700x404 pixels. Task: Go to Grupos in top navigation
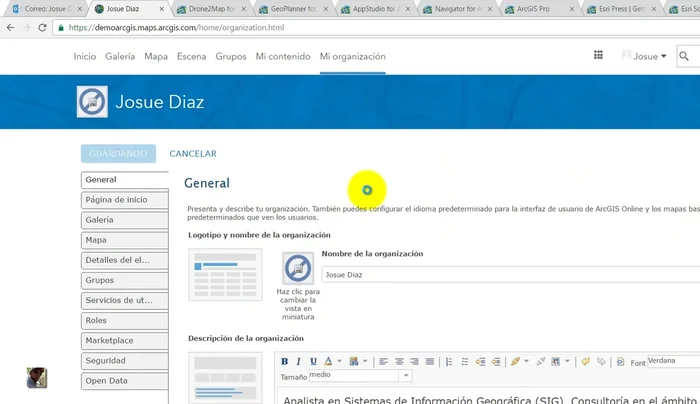tap(231, 56)
